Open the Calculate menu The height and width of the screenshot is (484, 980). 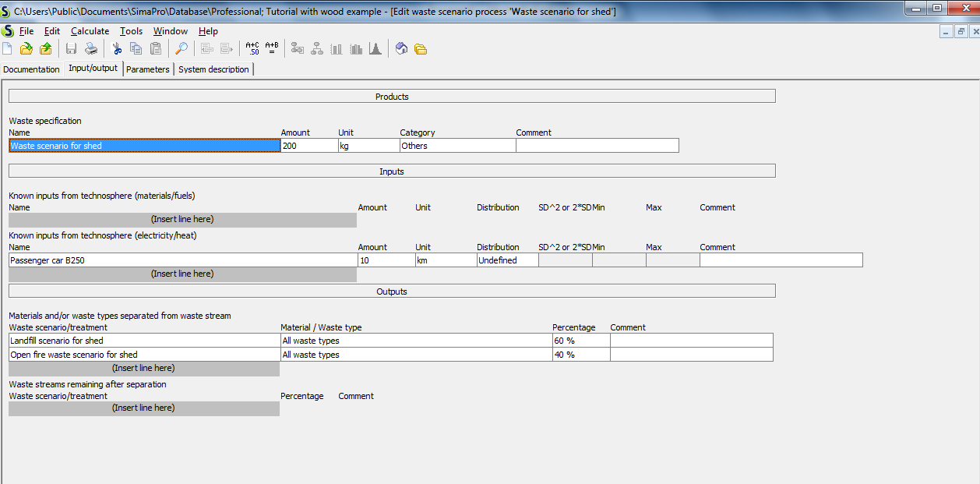point(90,31)
